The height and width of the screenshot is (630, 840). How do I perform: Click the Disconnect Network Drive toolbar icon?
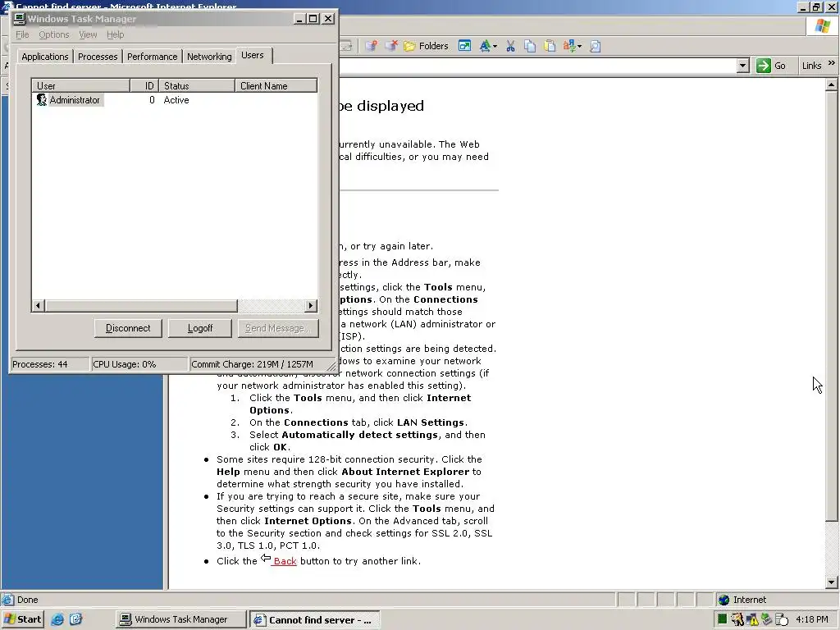[x=391, y=46]
